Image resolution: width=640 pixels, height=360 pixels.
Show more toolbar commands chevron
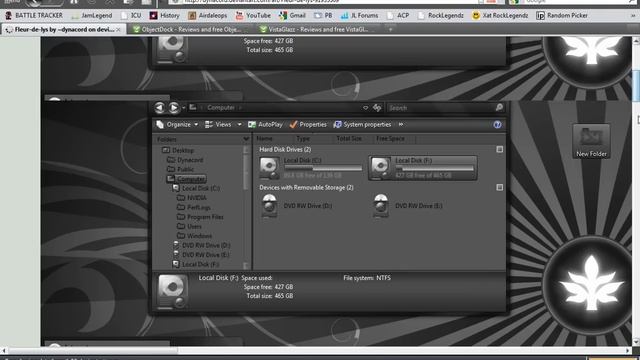tap(401, 124)
